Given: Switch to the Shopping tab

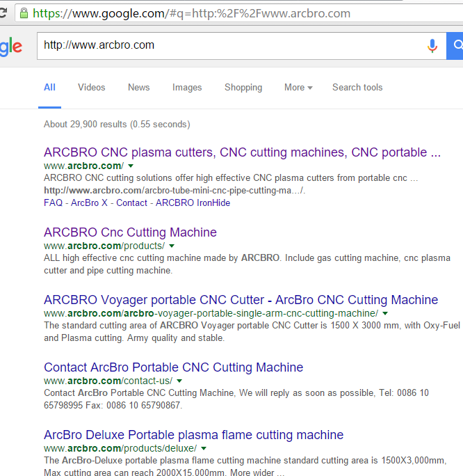Looking at the screenshot, I should point(243,88).
